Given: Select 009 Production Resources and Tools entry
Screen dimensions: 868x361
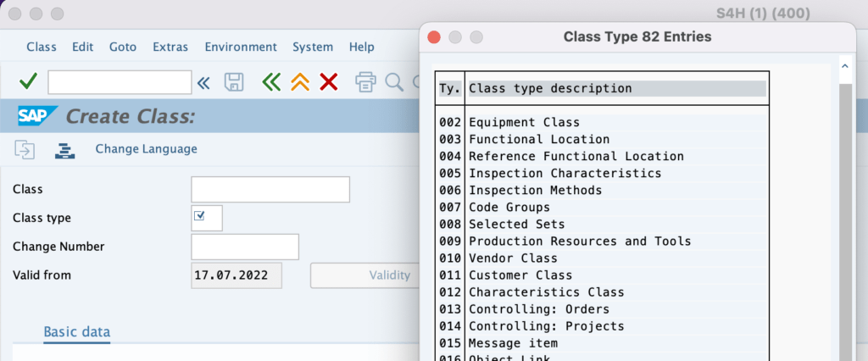Looking at the screenshot, I should pos(603,242).
